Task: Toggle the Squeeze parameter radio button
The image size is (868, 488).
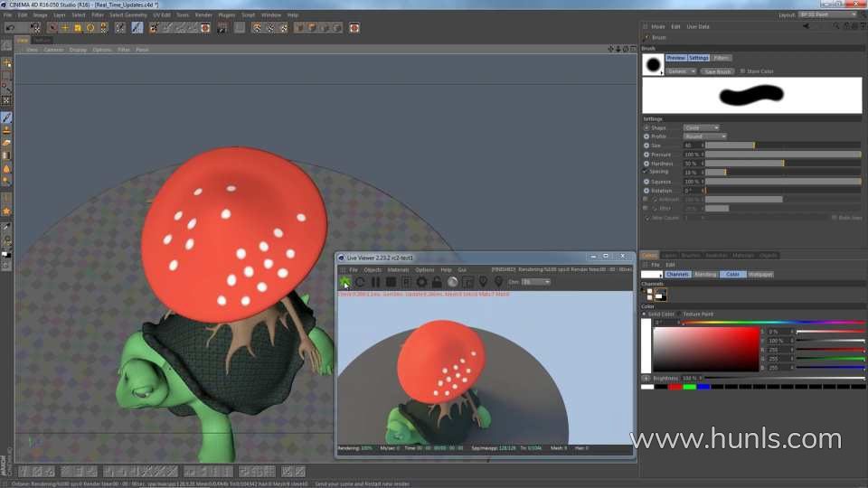Action: pos(646,182)
